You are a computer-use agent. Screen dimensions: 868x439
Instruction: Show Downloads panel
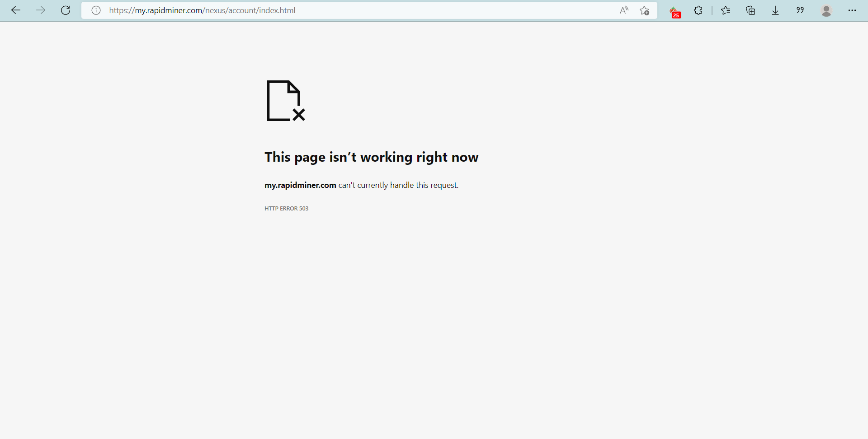775,10
